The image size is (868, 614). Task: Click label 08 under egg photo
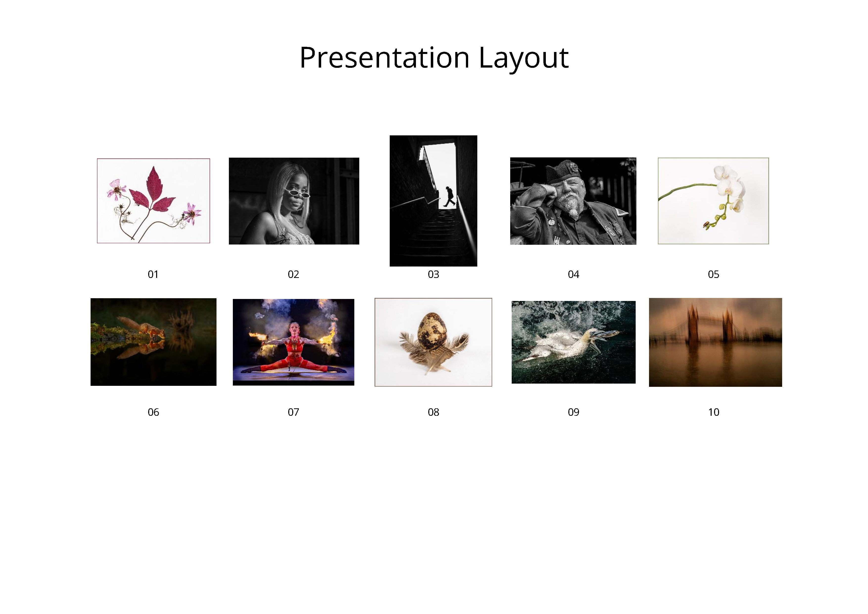click(x=433, y=412)
